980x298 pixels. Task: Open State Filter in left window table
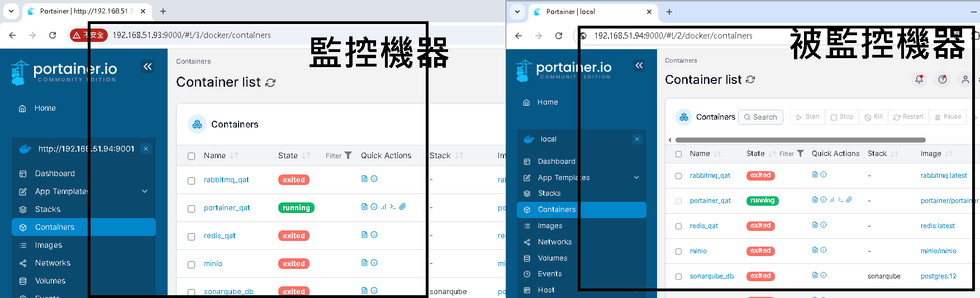coord(339,155)
